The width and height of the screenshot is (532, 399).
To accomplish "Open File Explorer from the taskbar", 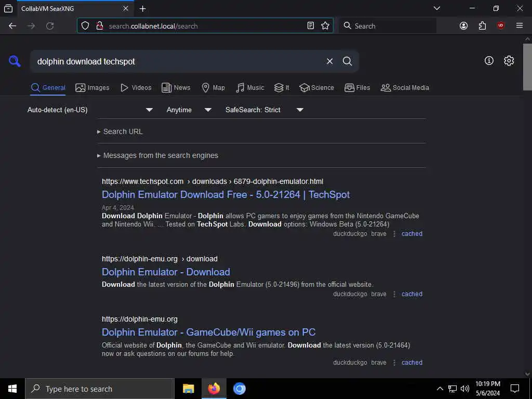I will (188, 389).
